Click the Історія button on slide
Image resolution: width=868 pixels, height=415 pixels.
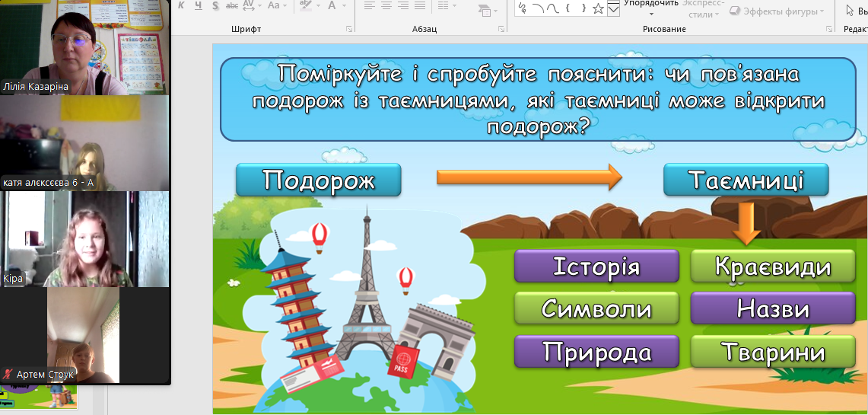point(596,267)
